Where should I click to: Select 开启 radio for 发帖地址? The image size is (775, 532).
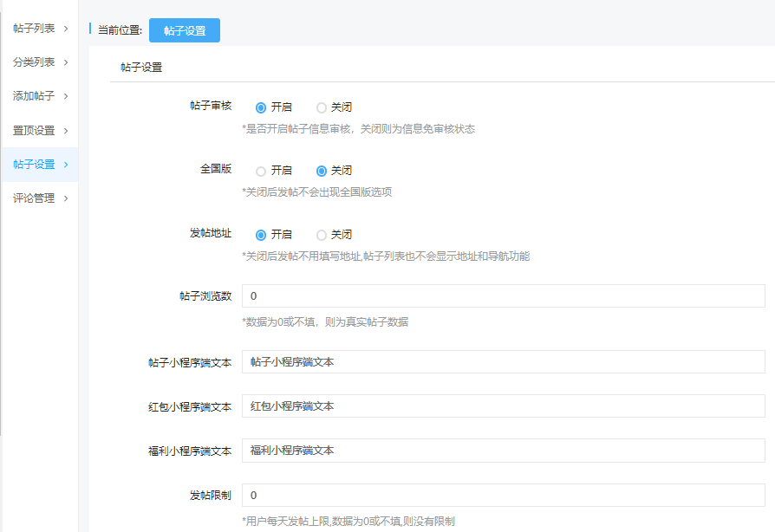click(x=261, y=235)
